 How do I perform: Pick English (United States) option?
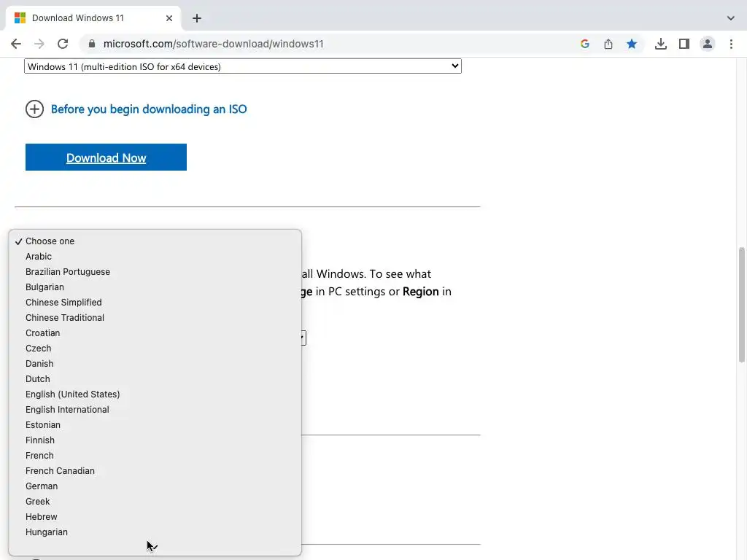pyautogui.click(x=155, y=394)
